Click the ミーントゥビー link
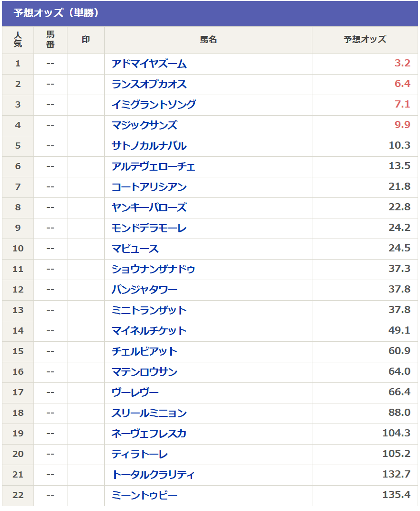 coord(144,496)
